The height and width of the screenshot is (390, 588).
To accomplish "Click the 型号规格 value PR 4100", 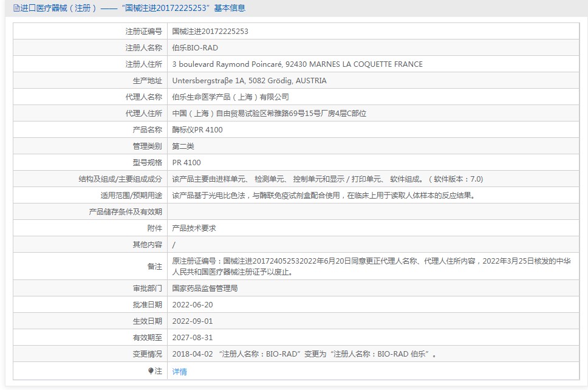I will (186, 163).
